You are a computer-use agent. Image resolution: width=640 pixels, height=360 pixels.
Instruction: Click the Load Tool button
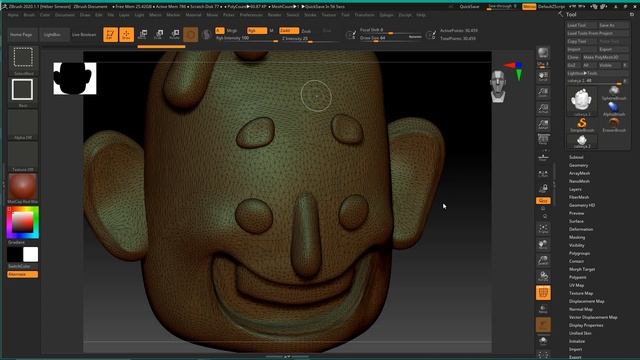582,25
